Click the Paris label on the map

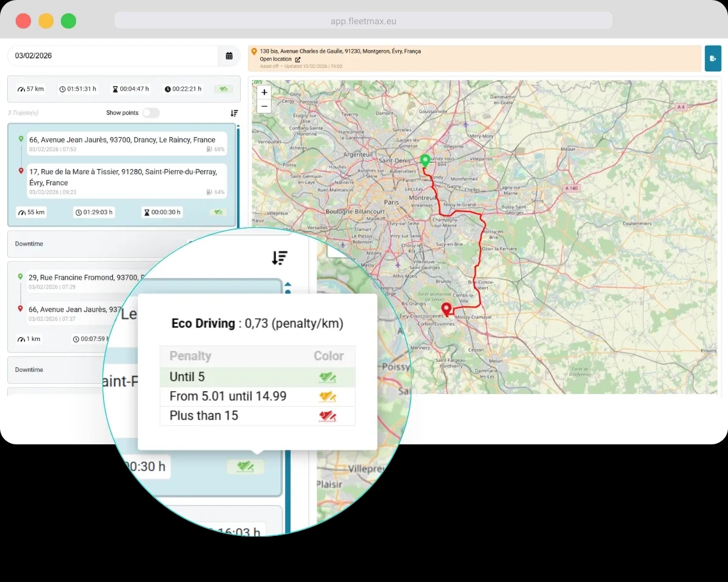pos(391,202)
